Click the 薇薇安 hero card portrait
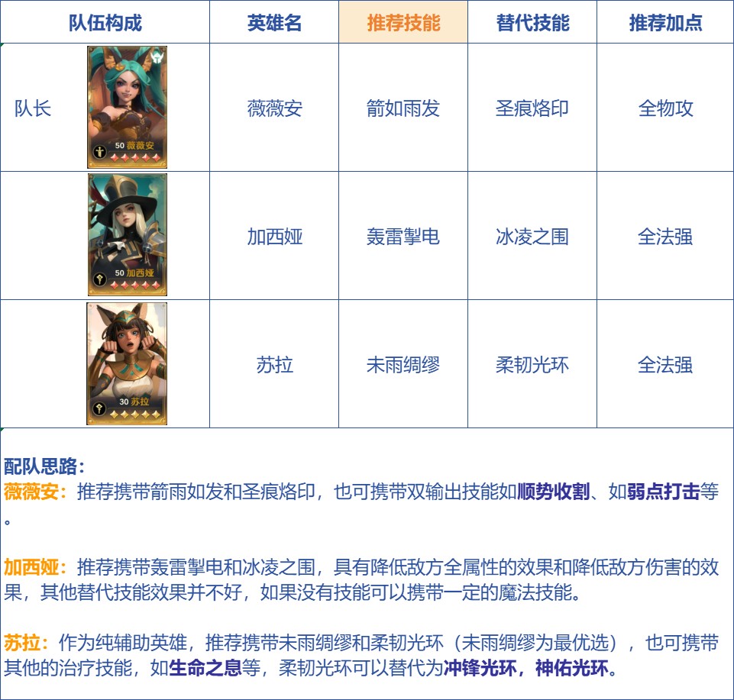 pos(127,107)
